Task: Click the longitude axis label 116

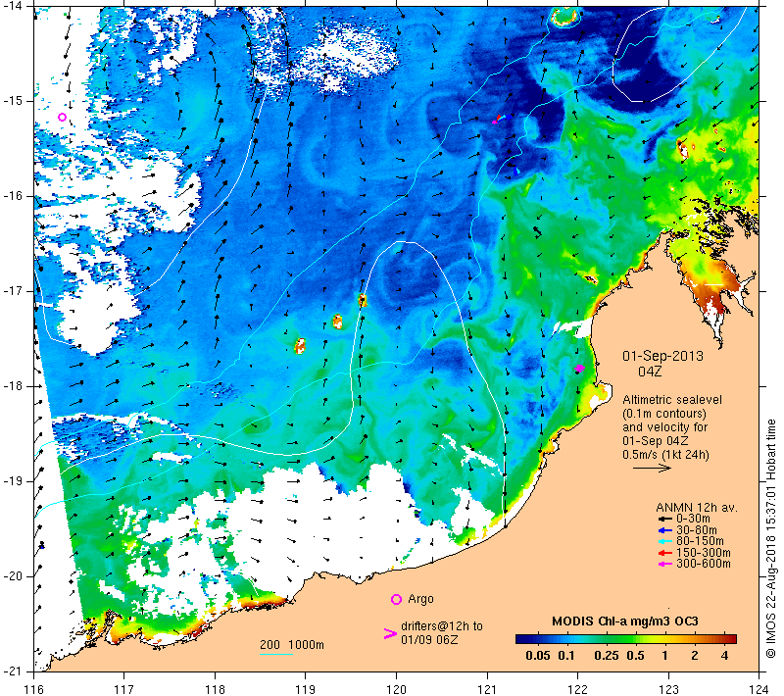Action: point(33,689)
